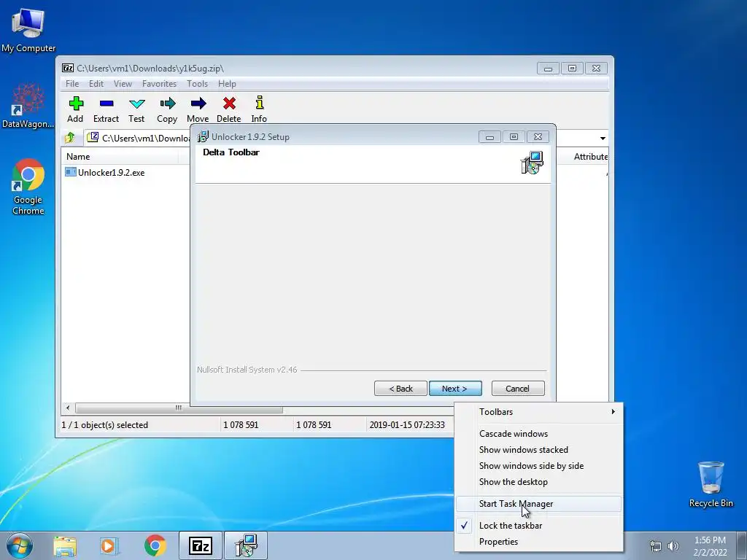The width and height of the screenshot is (747, 560).
Task: Click the Back button in setup
Action: pos(400,389)
